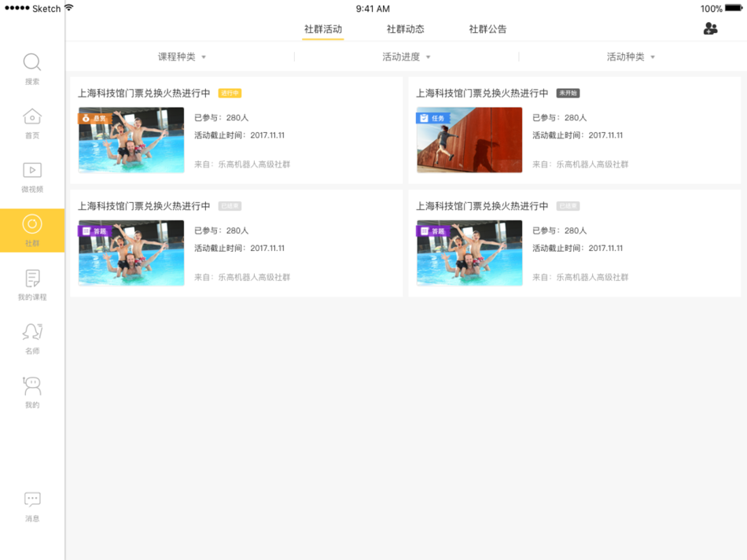Expand the 课程种类 filter dropdown
The height and width of the screenshot is (560, 747).
(x=182, y=57)
